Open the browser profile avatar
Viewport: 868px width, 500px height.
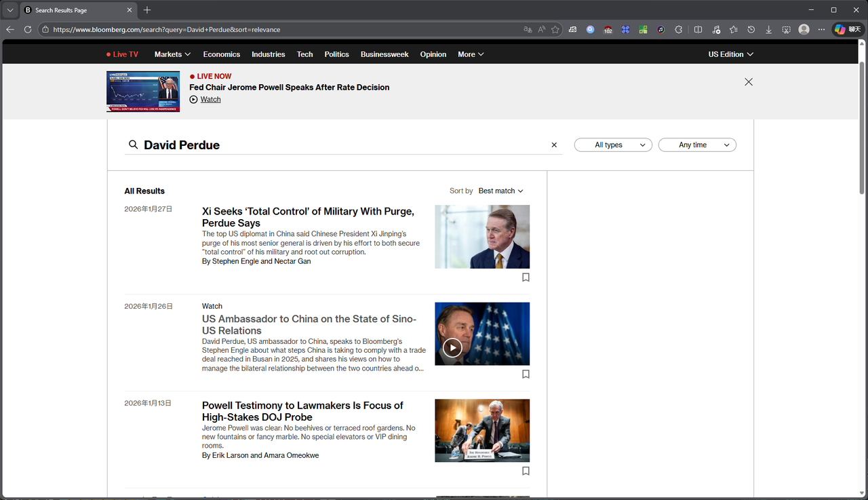click(804, 29)
